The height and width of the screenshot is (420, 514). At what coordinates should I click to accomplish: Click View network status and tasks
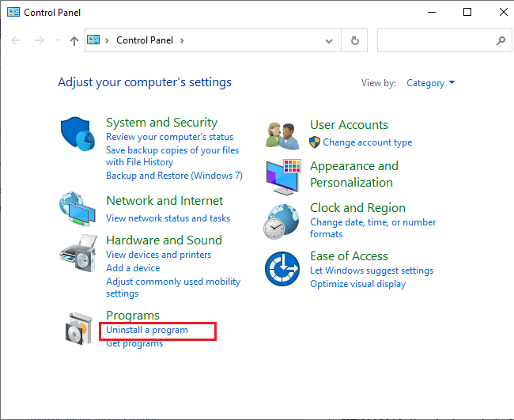pos(168,218)
